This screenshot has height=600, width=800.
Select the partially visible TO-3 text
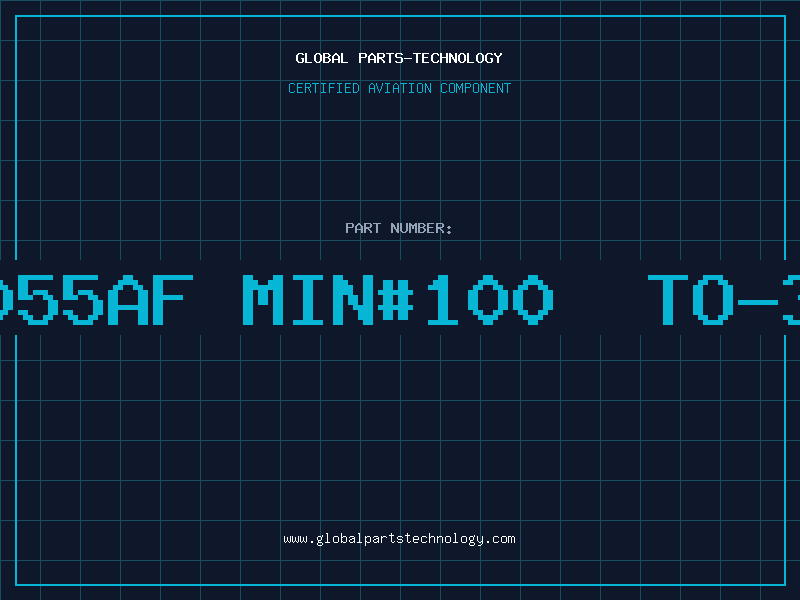tap(724, 300)
